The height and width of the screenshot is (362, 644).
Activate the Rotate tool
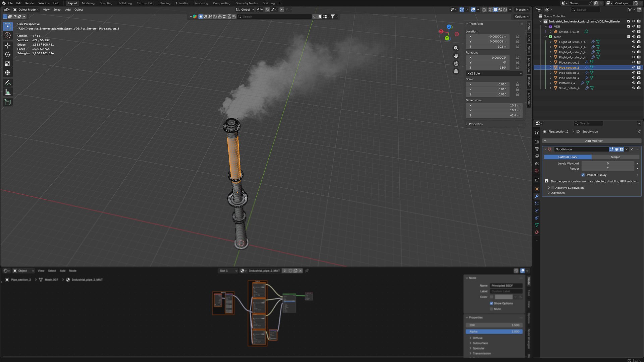pos(8,54)
